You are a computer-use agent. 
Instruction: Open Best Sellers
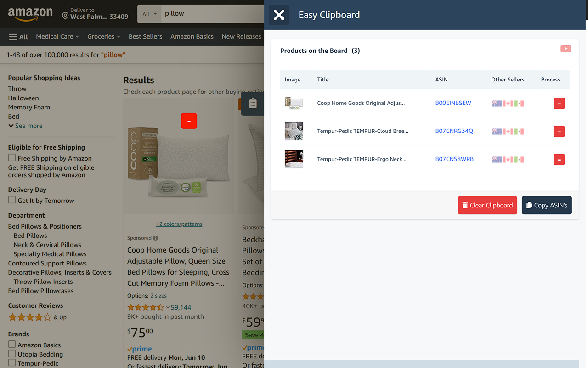(x=145, y=37)
